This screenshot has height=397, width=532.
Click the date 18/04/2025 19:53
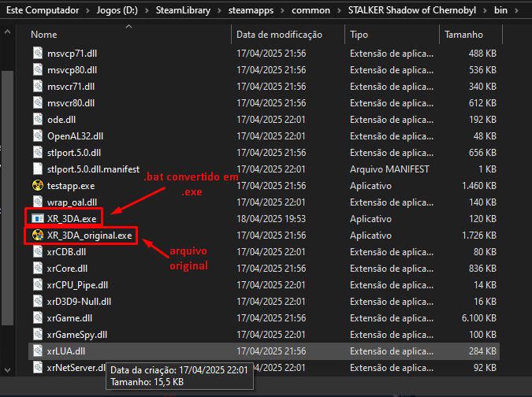coord(271,219)
